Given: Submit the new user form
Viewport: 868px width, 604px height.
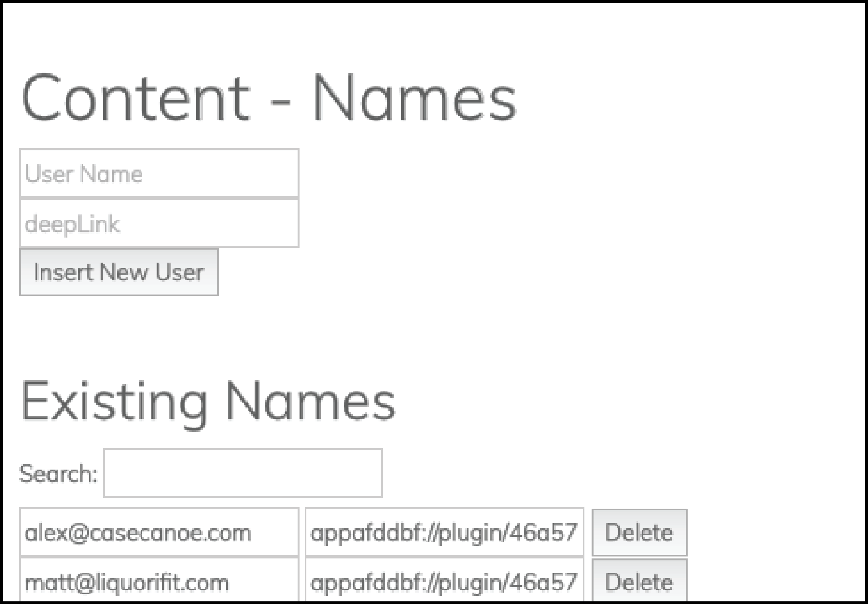Looking at the screenshot, I should pyautogui.click(x=119, y=272).
